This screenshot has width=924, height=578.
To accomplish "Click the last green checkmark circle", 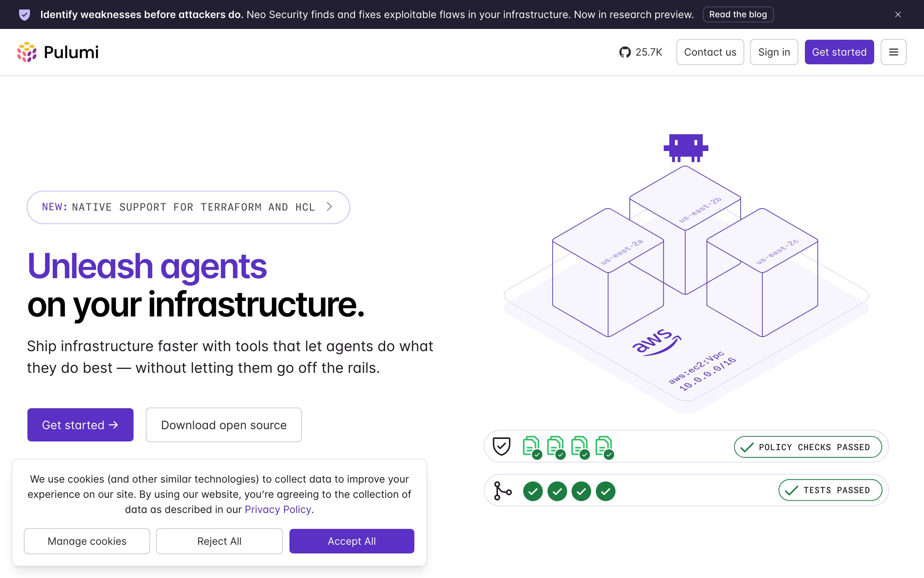I will click(x=606, y=491).
